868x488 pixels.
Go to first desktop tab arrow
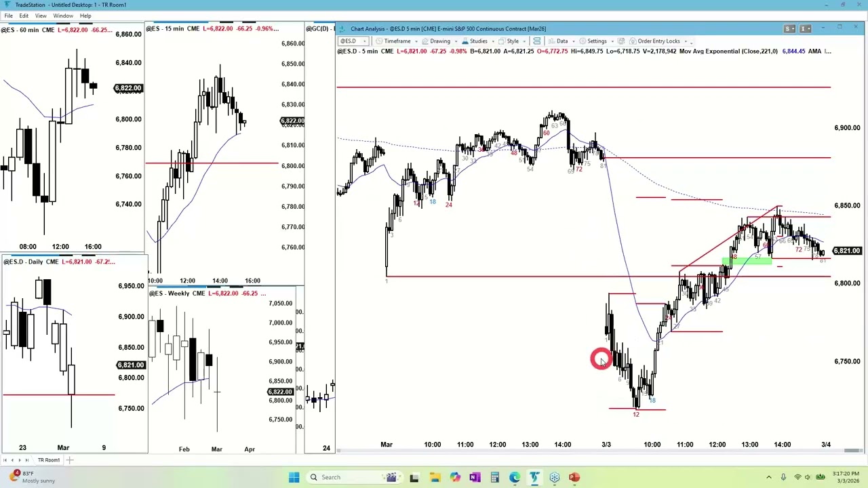5,460
